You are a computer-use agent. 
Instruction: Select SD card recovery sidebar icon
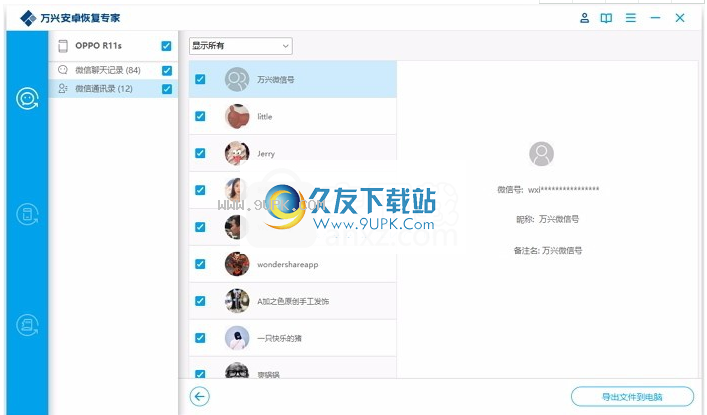click(x=28, y=325)
